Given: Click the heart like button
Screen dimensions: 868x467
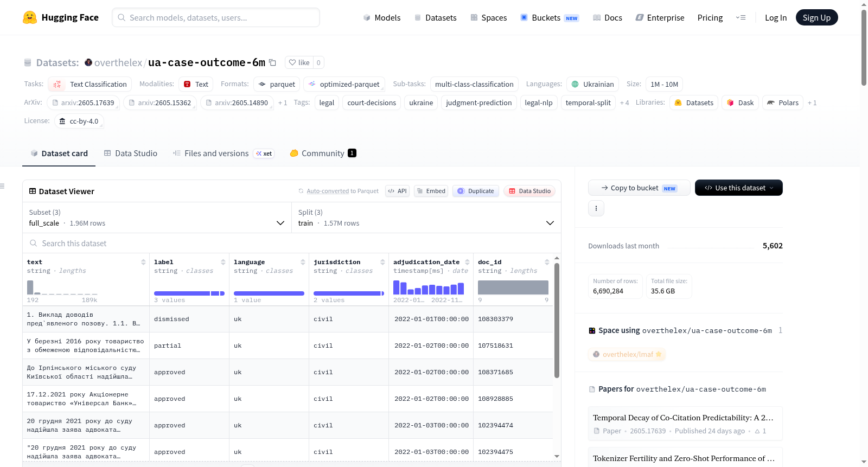Looking at the screenshot, I should pos(299,62).
